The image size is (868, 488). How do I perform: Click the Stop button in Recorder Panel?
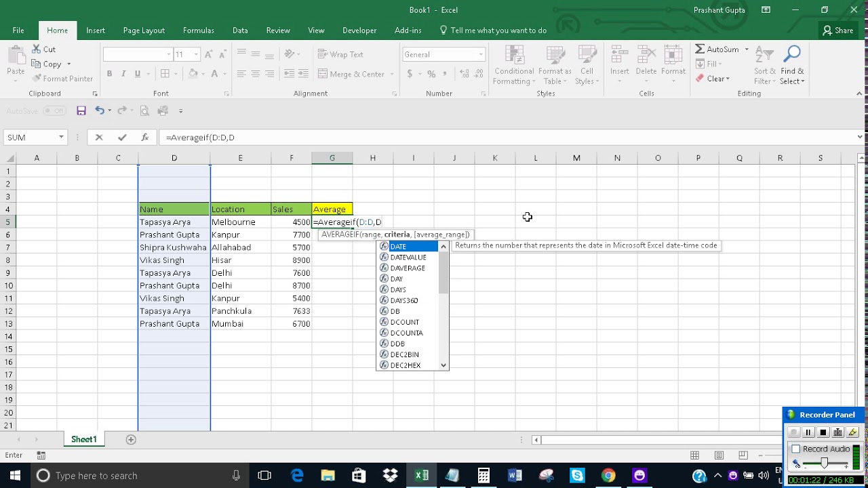[x=823, y=432]
